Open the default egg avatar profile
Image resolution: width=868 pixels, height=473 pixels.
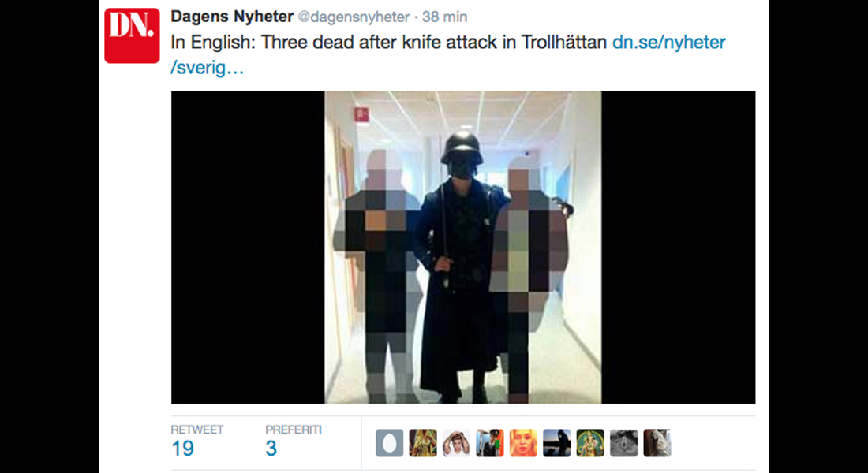(390, 443)
